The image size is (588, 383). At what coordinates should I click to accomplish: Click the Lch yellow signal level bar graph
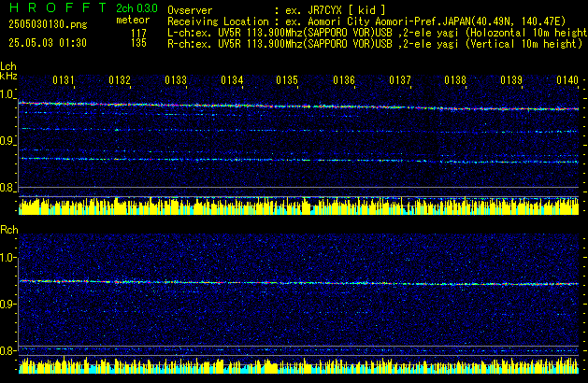click(298, 206)
